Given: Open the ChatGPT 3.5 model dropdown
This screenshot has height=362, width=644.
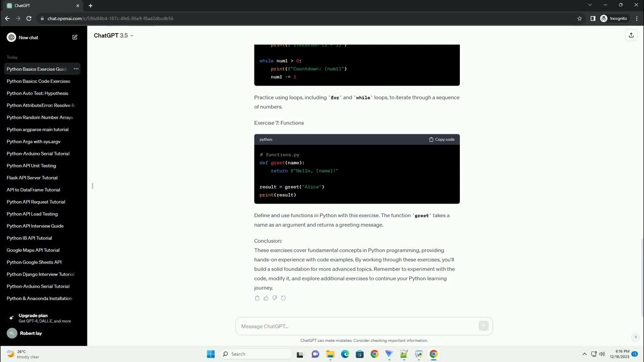Looking at the screenshot, I should coord(114,35).
